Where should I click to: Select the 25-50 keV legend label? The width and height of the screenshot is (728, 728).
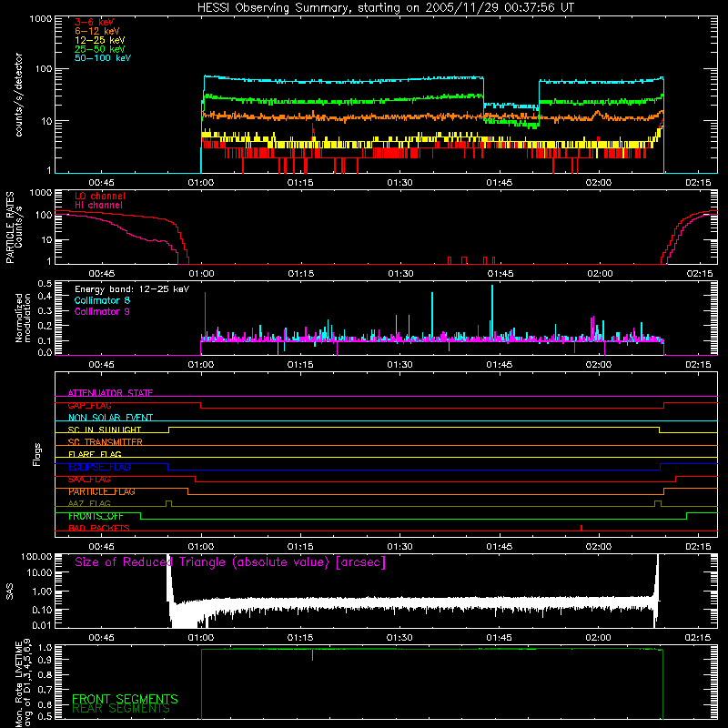[100, 49]
